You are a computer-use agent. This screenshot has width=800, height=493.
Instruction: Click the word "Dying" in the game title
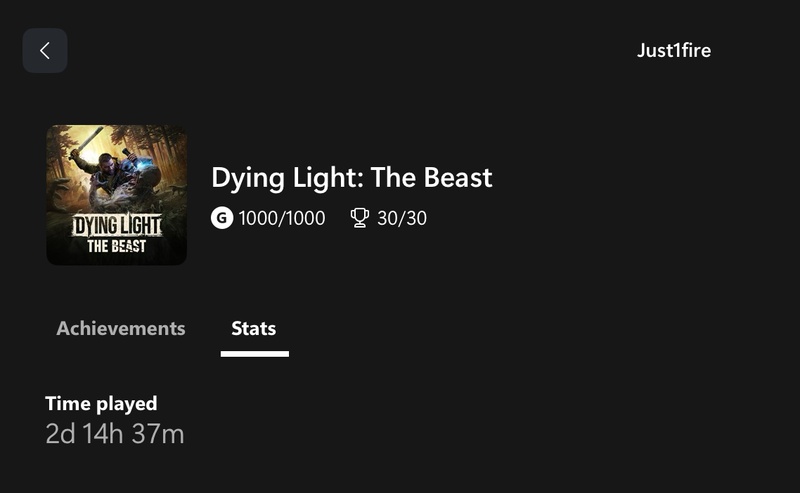pyautogui.click(x=245, y=178)
